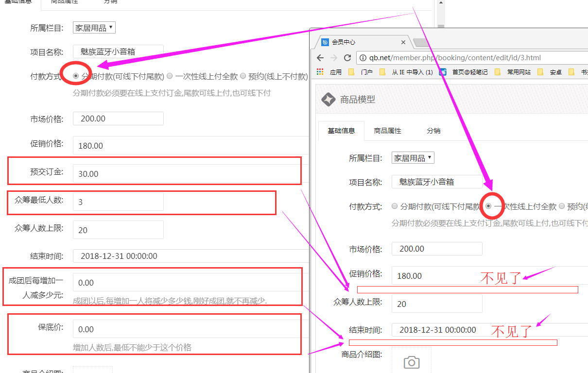
Task: Click the 预交订金 input field showing 30.00
Action: (185, 174)
